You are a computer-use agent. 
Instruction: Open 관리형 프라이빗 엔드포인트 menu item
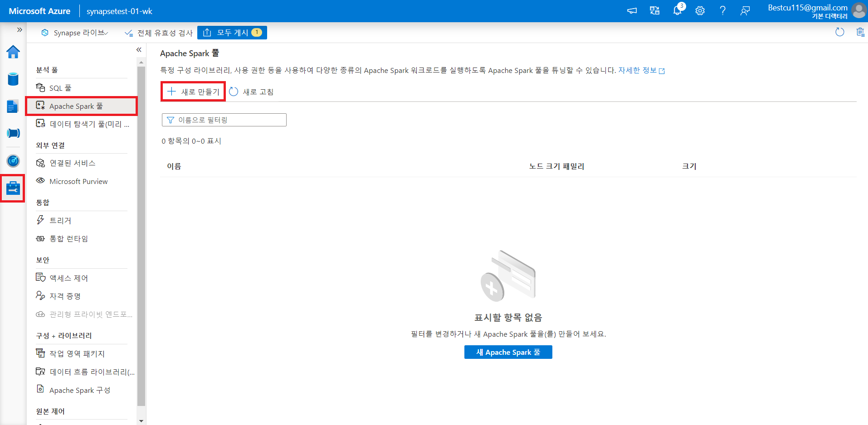(x=83, y=314)
